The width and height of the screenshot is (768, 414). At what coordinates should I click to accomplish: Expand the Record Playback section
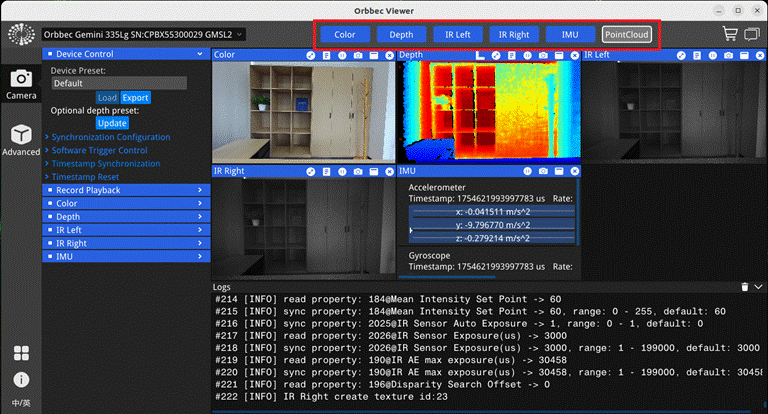126,190
